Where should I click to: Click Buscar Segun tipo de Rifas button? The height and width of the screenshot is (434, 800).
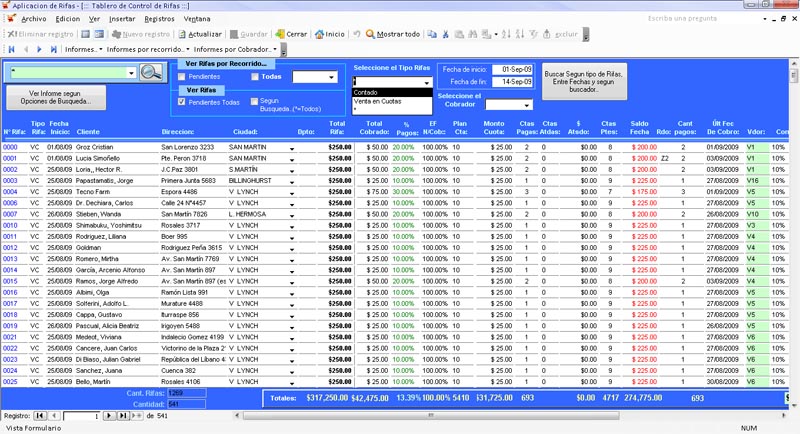click(x=584, y=82)
